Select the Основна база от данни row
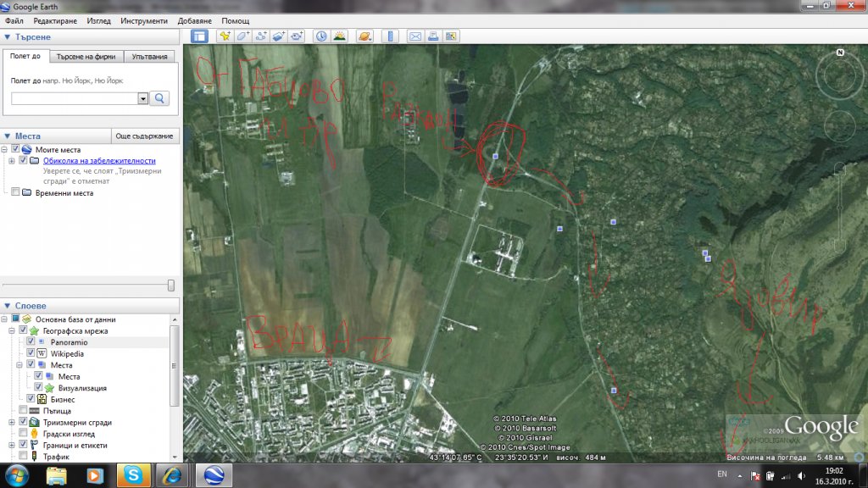 click(x=75, y=319)
